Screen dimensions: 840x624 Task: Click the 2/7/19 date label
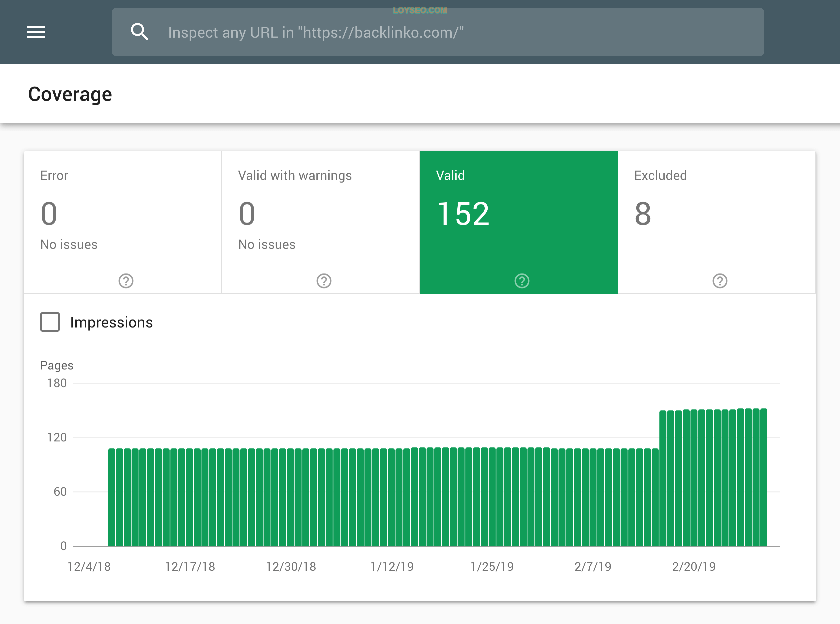593,566
